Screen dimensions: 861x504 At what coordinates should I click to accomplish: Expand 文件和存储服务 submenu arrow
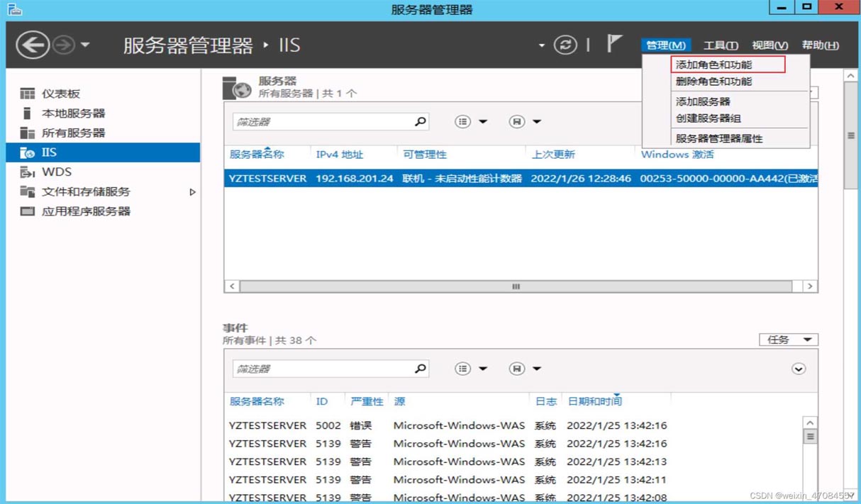click(192, 192)
